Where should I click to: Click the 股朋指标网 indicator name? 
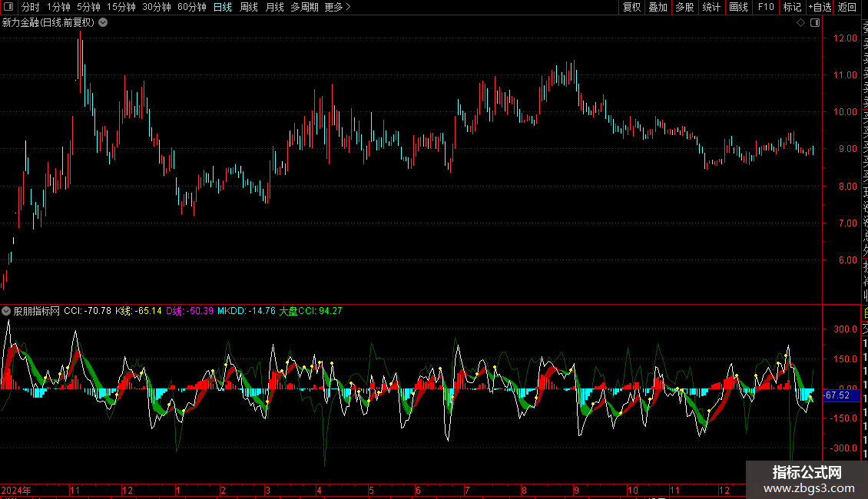(37, 311)
